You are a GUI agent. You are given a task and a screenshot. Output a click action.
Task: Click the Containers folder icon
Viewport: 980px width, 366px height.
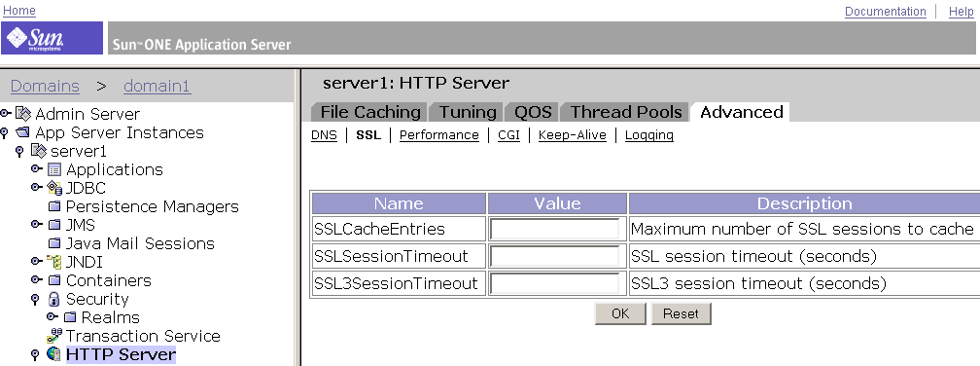click(54, 280)
